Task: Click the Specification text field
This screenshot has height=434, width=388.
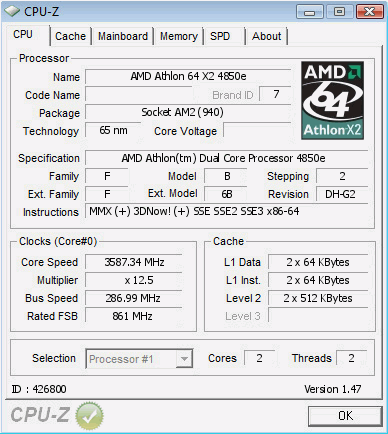Action: click(x=227, y=158)
